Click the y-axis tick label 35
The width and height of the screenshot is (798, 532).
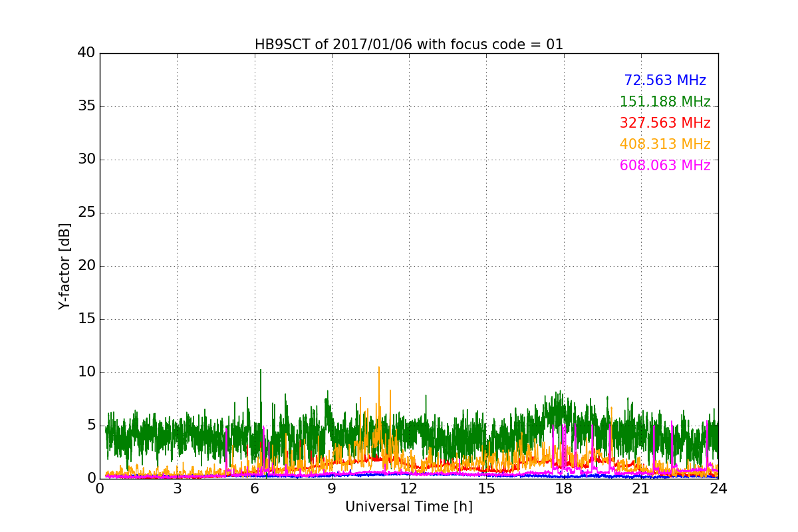pyautogui.click(x=86, y=106)
